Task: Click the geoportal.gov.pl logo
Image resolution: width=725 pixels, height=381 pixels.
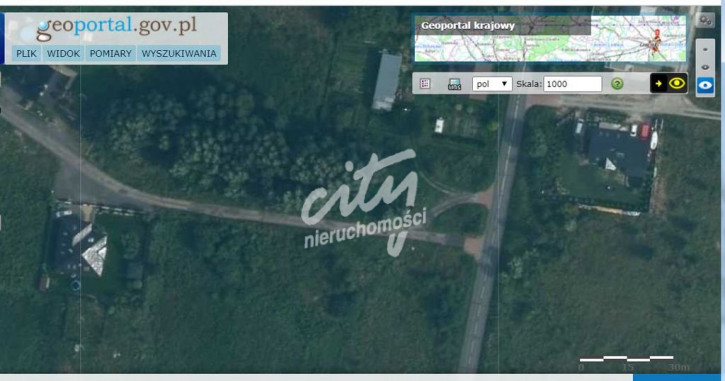Action: point(117,28)
